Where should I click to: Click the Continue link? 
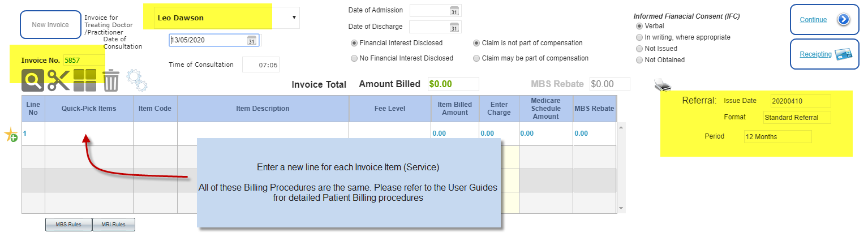[813, 20]
